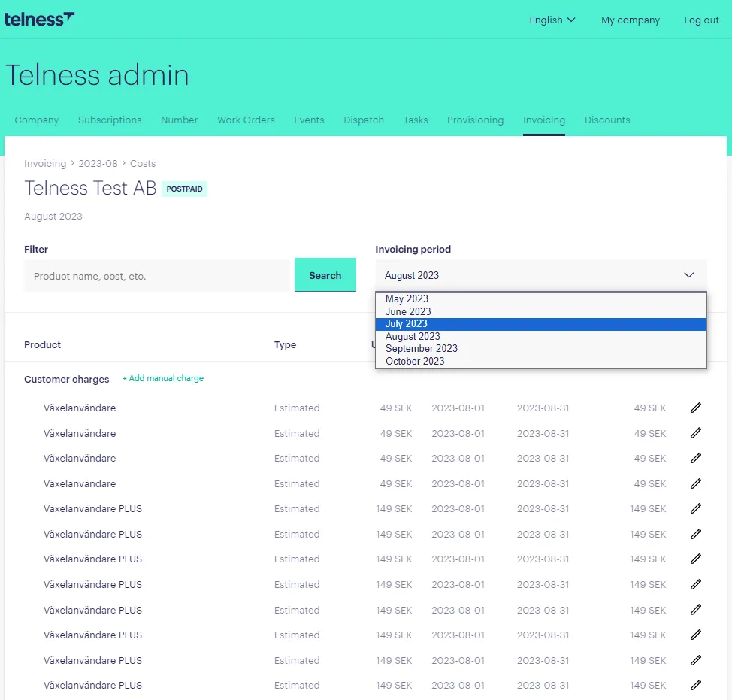The height and width of the screenshot is (700, 732).
Task: Edit the first Växelanvändare PLUS charge pencil
Action: click(x=696, y=508)
